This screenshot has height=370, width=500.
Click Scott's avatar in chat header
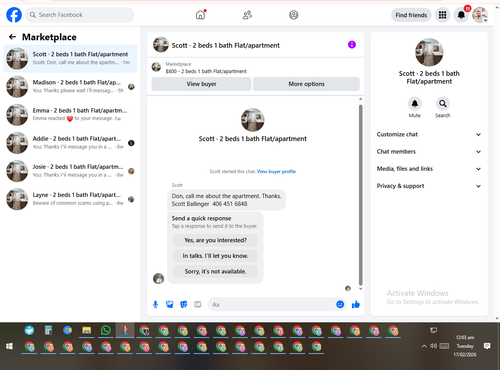(x=161, y=45)
